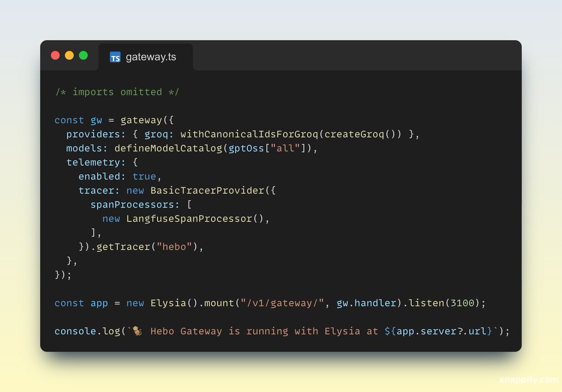Click the 'withCanonicalIdsForGroq' function name
This screenshot has width=562, height=392.
tap(249, 134)
